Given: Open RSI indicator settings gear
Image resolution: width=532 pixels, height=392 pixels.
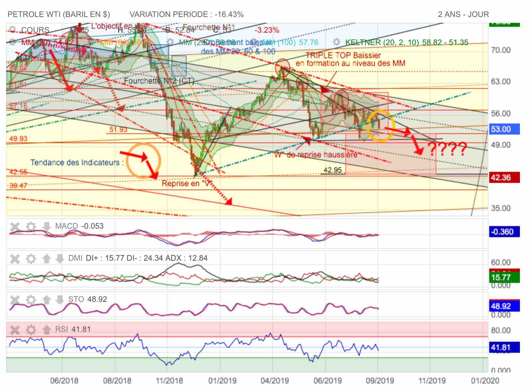Looking at the screenshot, I should 31,330.
